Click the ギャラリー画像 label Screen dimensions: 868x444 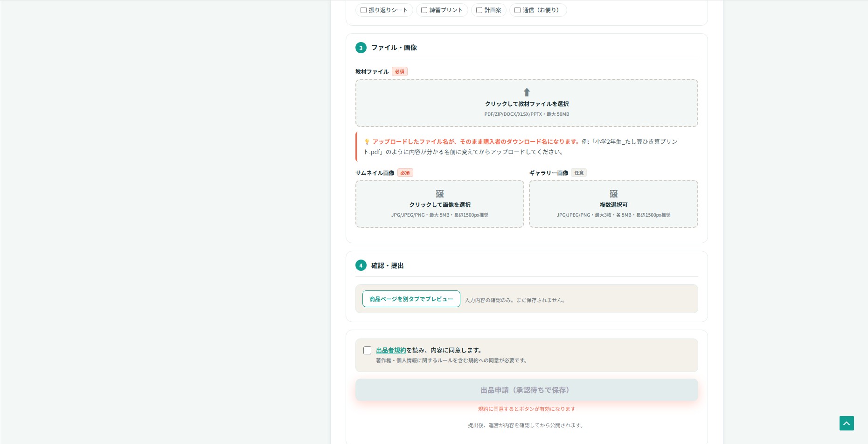click(x=549, y=173)
